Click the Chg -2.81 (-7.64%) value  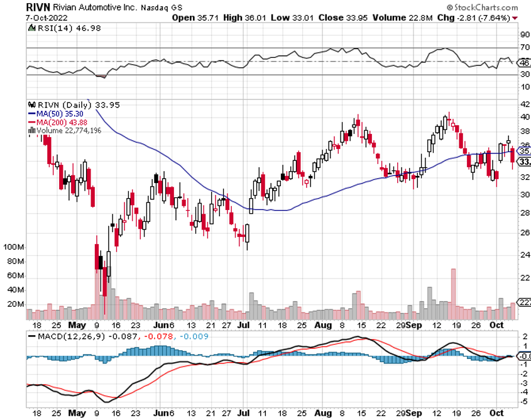pyautogui.click(x=473, y=18)
